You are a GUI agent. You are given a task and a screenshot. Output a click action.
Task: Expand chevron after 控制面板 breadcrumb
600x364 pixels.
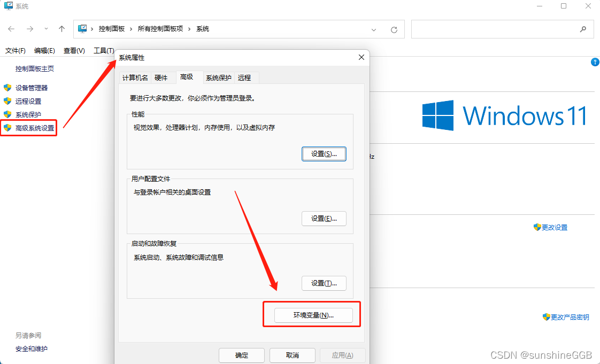[x=131, y=29]
